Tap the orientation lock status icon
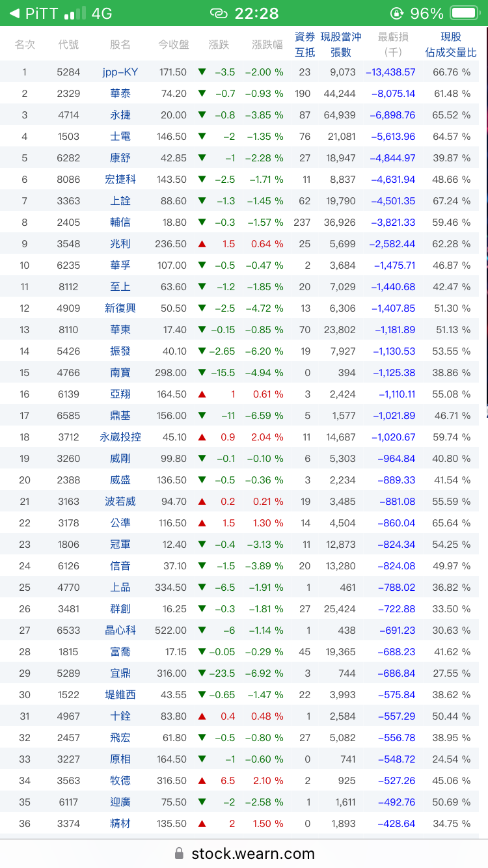This screenshot has width=488, height=868. click(x=396, y=13)
